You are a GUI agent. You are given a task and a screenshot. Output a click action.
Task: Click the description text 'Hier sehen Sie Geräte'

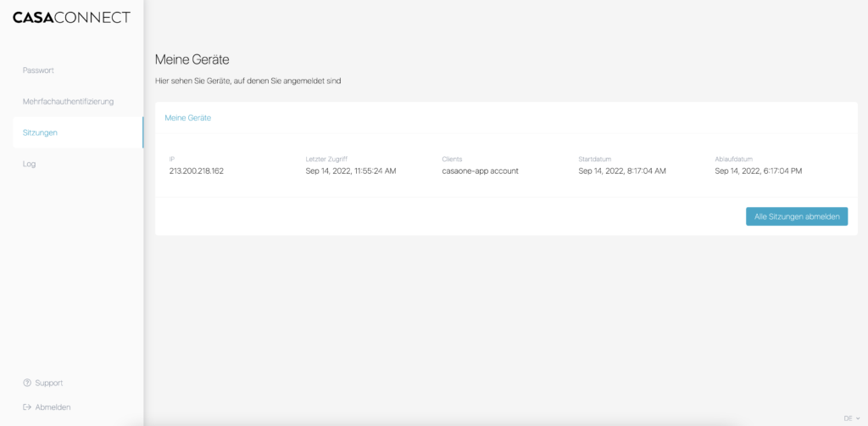tap(248, 81)
